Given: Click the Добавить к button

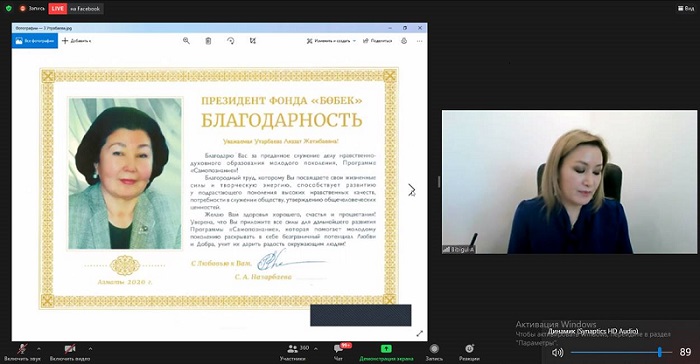Looking at the screenshot, I should click(76, 41).
